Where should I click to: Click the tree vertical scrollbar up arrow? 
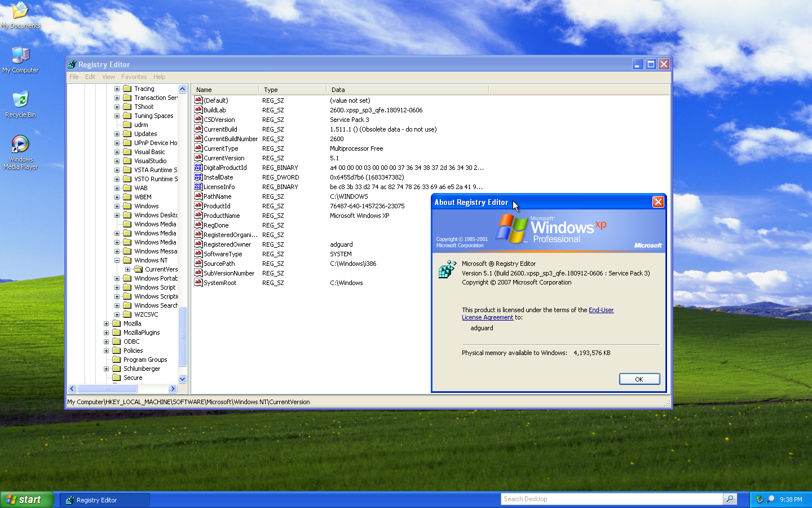pos(182,89)
